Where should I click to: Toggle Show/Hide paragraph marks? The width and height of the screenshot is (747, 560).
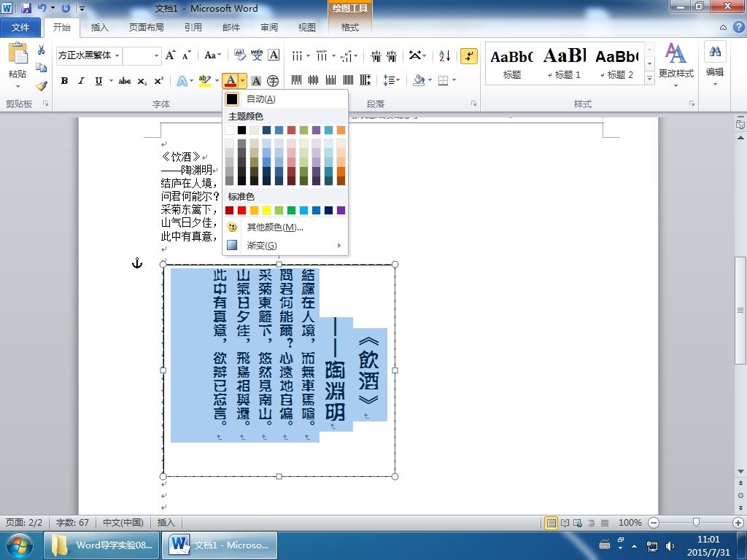click(469, 55)
